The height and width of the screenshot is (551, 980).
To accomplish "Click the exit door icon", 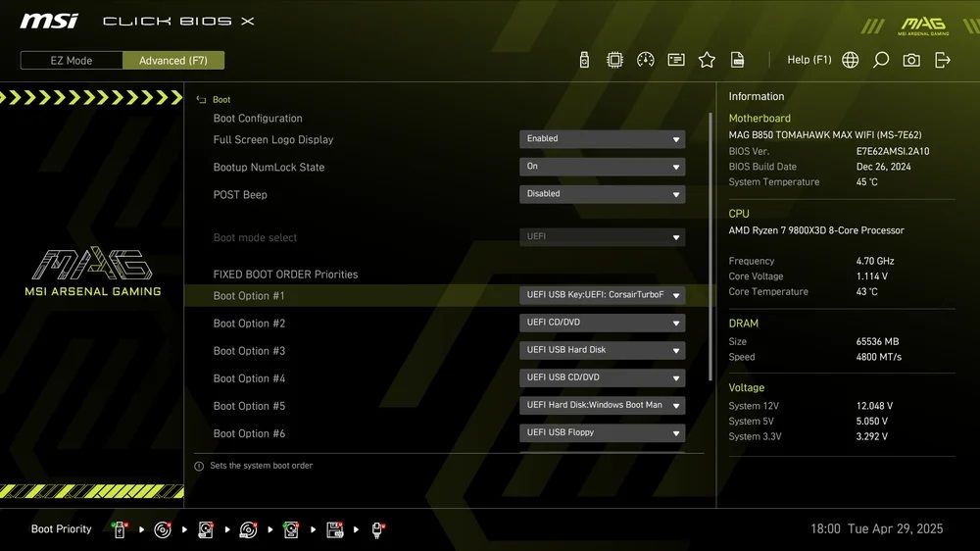I will tap(942, 60).
